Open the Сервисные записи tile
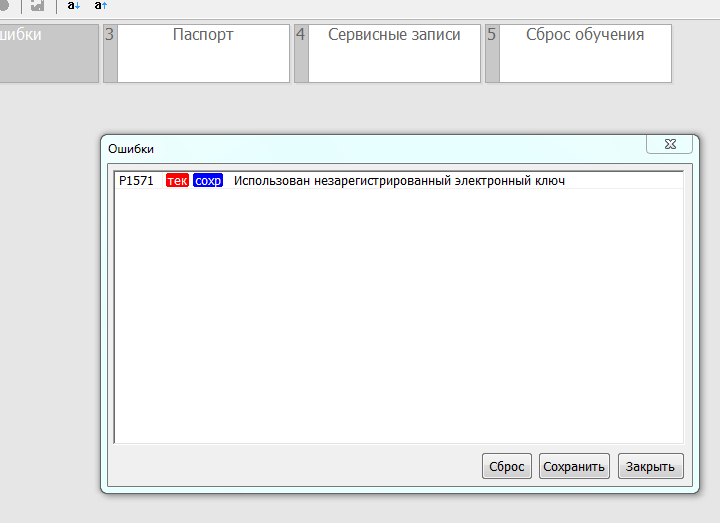The height and width of the screenshot is (523, 720). (x=388, y=54)
